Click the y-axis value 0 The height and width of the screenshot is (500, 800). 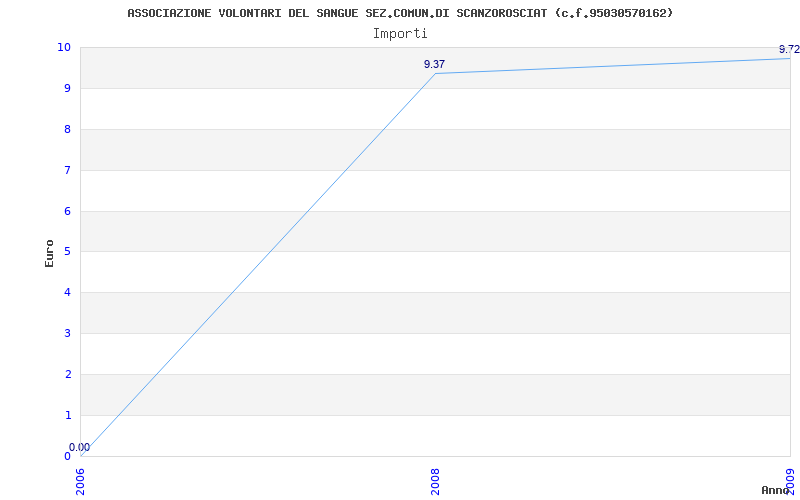point(67,456)
